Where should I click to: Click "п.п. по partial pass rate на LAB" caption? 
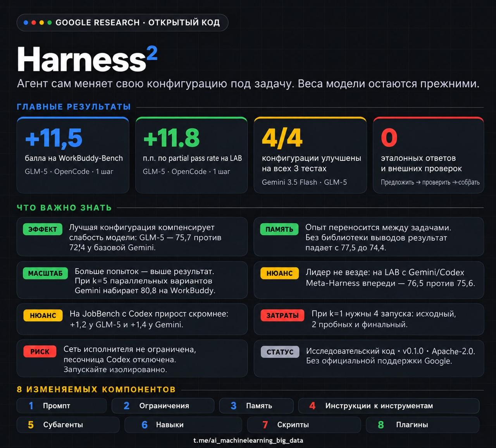coord(192,158)
